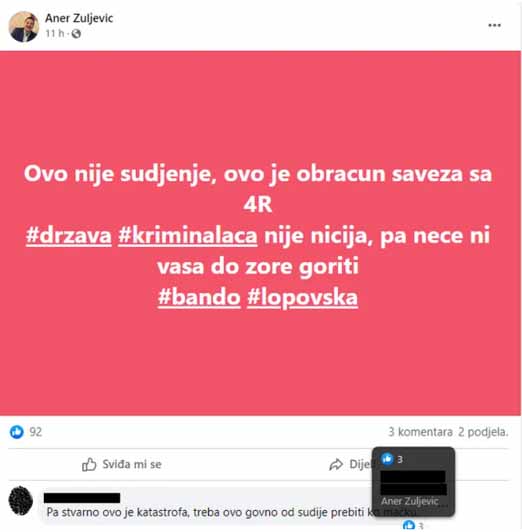This screenshot has width=522, height=532.
Task: Click the Aner Zuljevic author name
Action: coord(79,18)
